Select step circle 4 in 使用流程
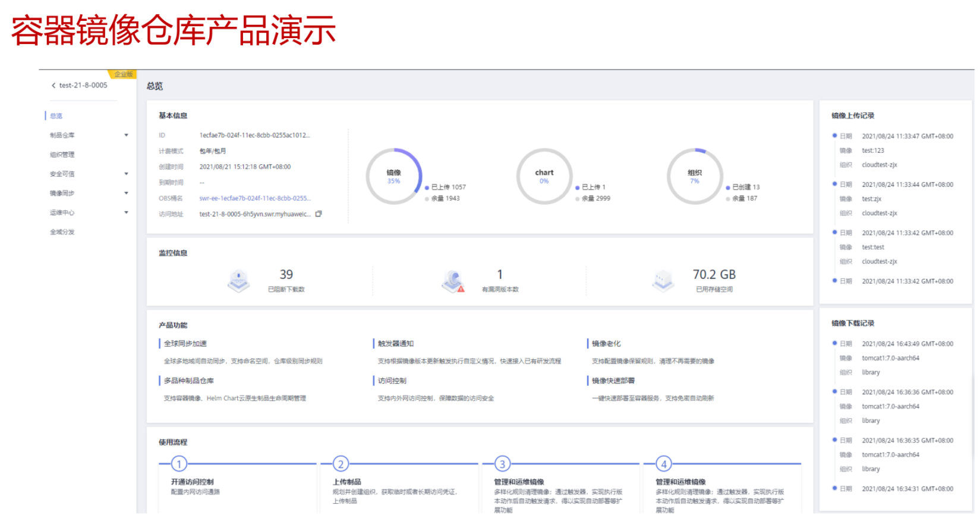Image resolution: width=980 pixels, height=524 pixels. (x=664, y=464)
